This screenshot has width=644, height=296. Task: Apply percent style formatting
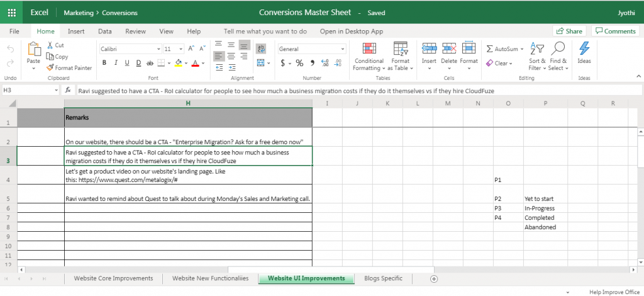pos(299,63)
